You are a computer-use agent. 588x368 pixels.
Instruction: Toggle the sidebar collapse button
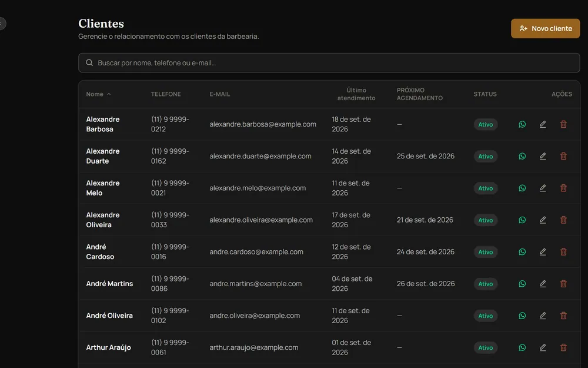tap(2, 24)
